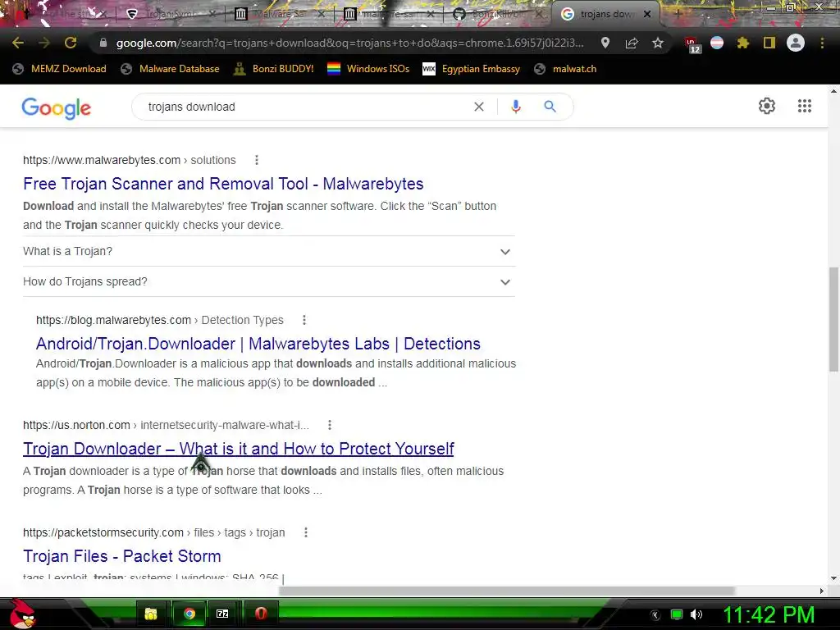The image size is (840, 630).
Task: Toggle the side panel icon
Action: [769, 43]
